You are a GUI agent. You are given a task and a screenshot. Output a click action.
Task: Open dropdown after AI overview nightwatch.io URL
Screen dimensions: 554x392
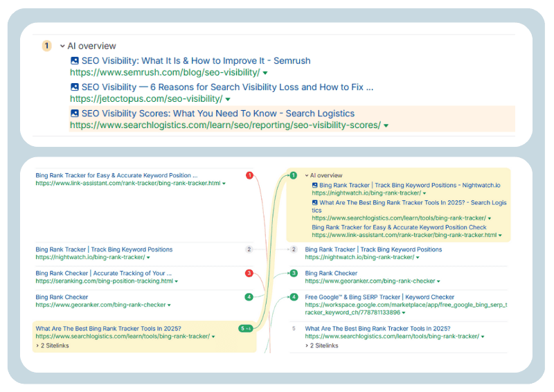(425, 193)
